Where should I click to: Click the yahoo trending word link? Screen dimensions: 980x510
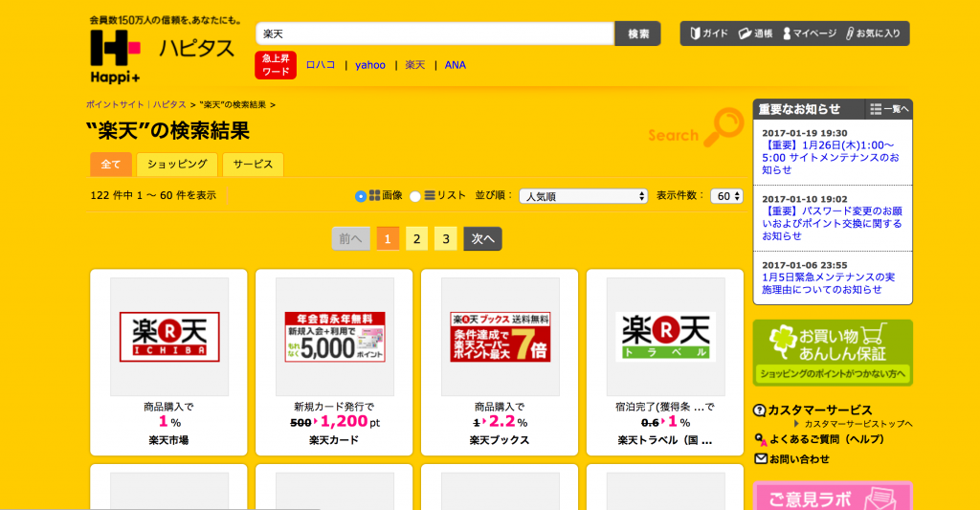(x=370, y=65)
